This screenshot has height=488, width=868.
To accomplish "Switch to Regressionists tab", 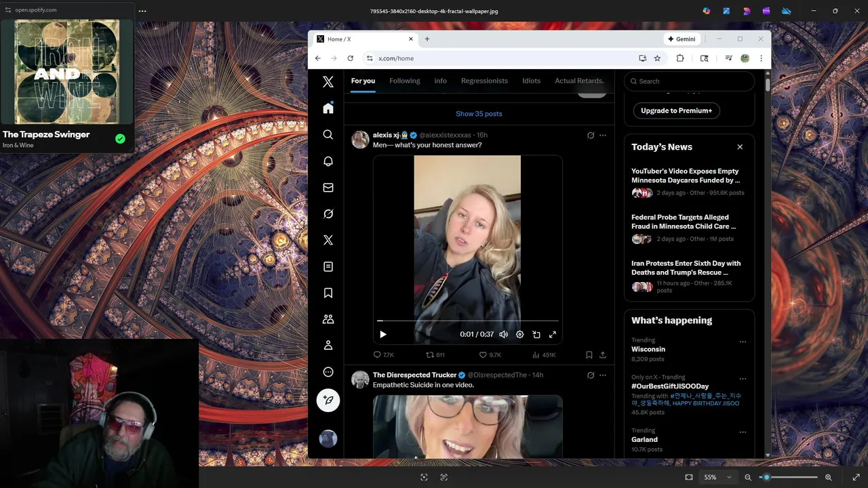I will [484, 81].
